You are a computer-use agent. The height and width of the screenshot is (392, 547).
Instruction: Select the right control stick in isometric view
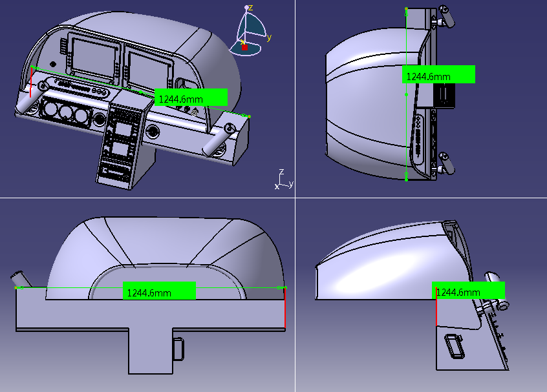click(x=220, y=139)
